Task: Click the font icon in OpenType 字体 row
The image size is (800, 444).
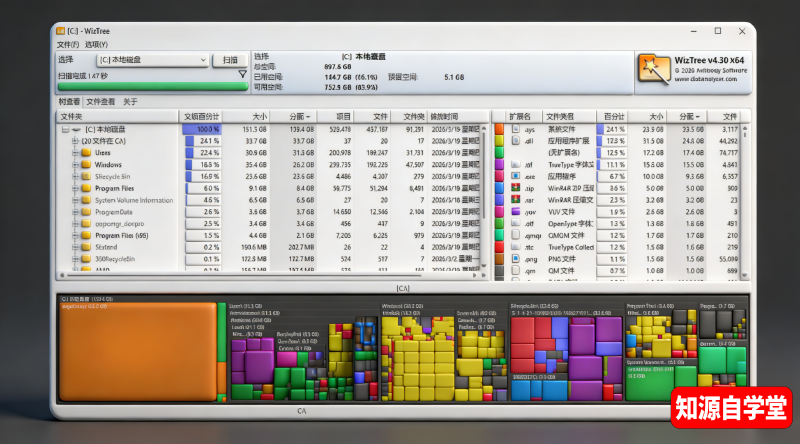Action: 515,223
